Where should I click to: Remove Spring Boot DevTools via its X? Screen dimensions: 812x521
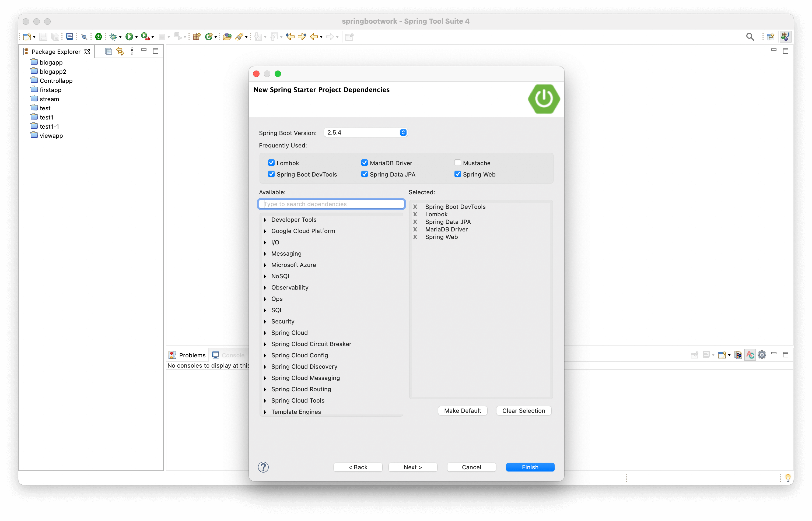click(415, 207)
